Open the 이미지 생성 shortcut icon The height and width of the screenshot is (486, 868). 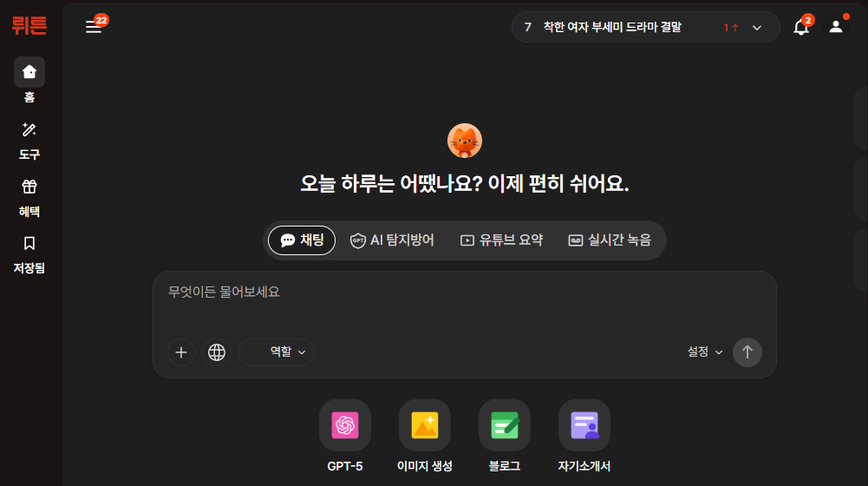pos(425,425)
